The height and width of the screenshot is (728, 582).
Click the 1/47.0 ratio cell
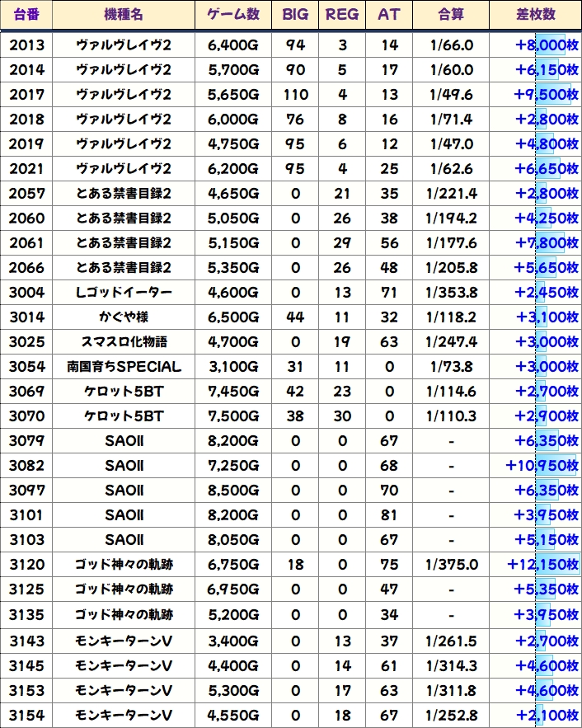451,144
